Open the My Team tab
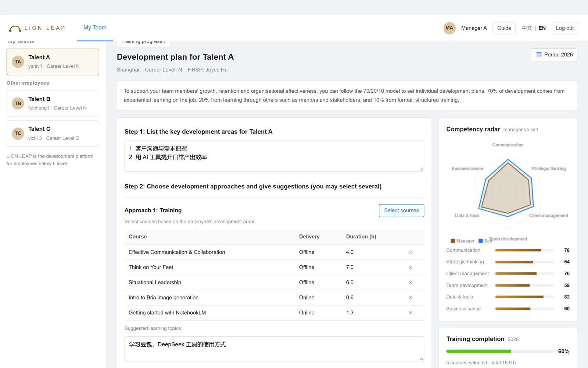588x368 pixels. (x=95, y=28)
